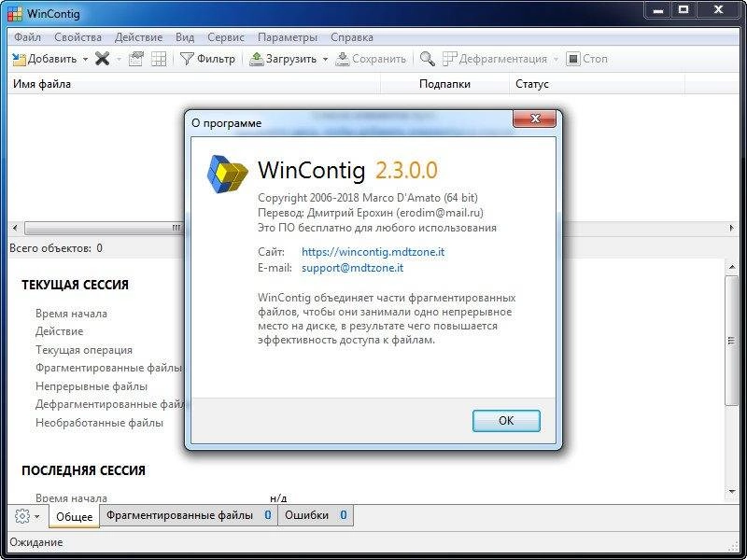This screenshot has height=560, width=747.
Task: Click the Загрузить toolbar button
Action: point(283,59)
